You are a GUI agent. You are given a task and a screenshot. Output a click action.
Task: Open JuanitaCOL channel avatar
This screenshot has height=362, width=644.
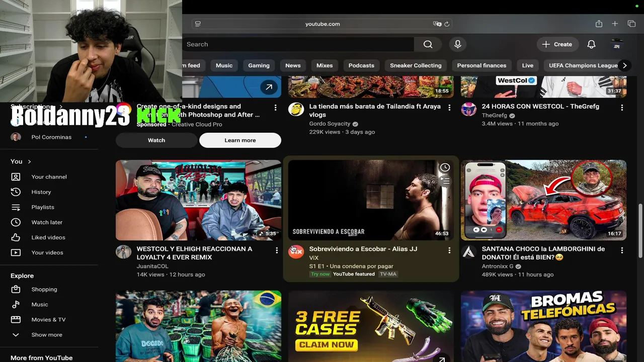click(123, 251)
